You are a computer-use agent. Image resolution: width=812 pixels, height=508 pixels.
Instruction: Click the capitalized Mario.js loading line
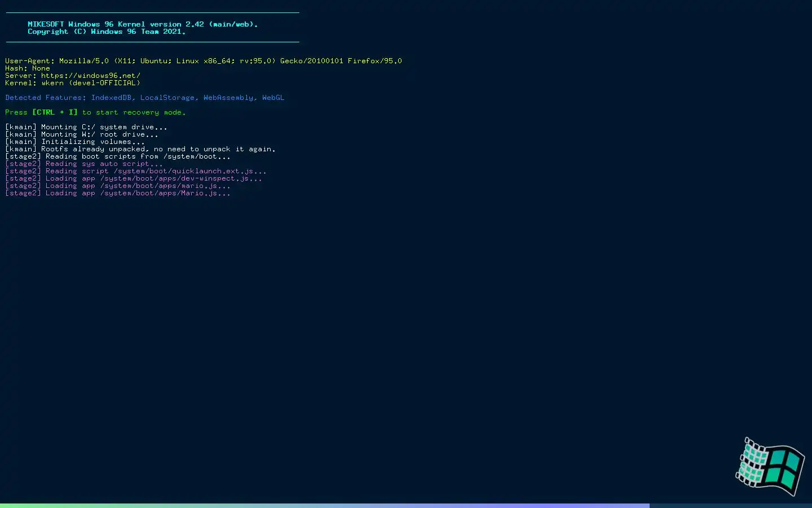tap(118, 193)
